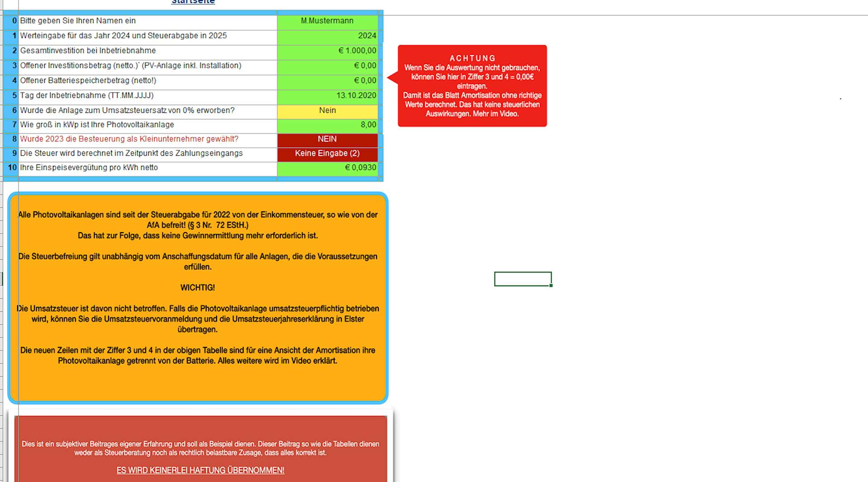Click the ES WIRD KEINERLEI HAFTUNG ÜBERNOMMEN text
This screenshot has height=482, width=868.
200,470
